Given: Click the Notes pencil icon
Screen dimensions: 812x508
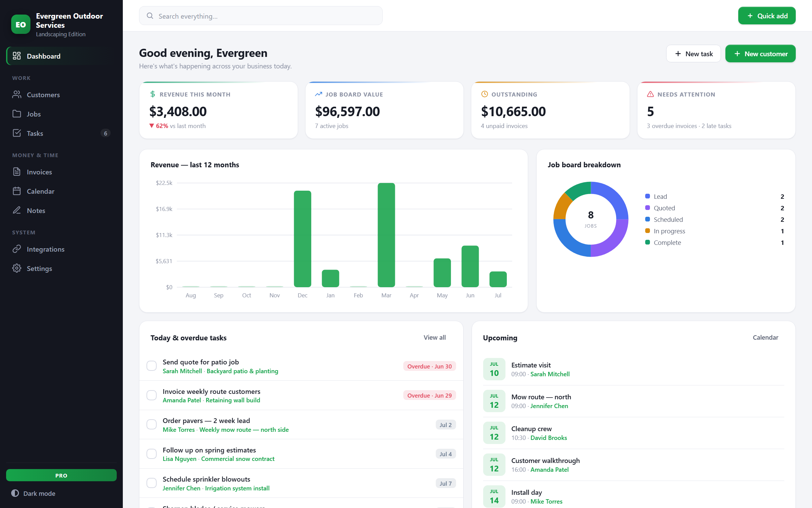Looking at the screenshot, I should coord(17,210).
